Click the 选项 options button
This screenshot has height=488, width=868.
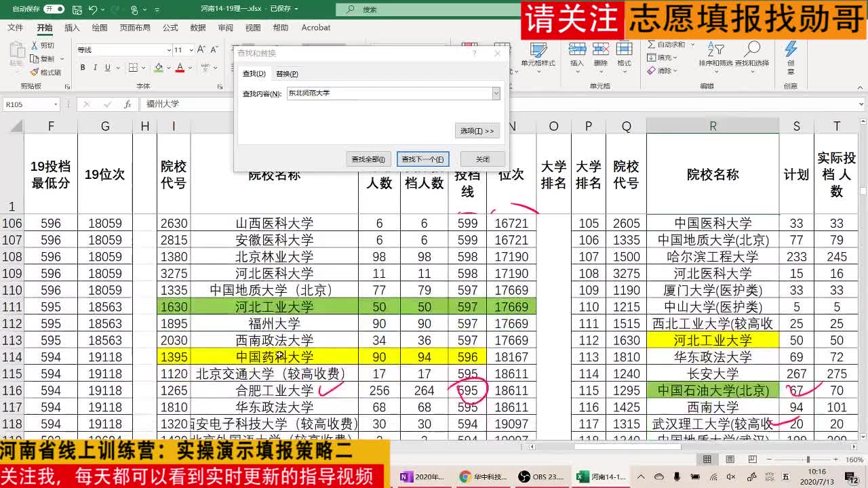click(477, 131)
